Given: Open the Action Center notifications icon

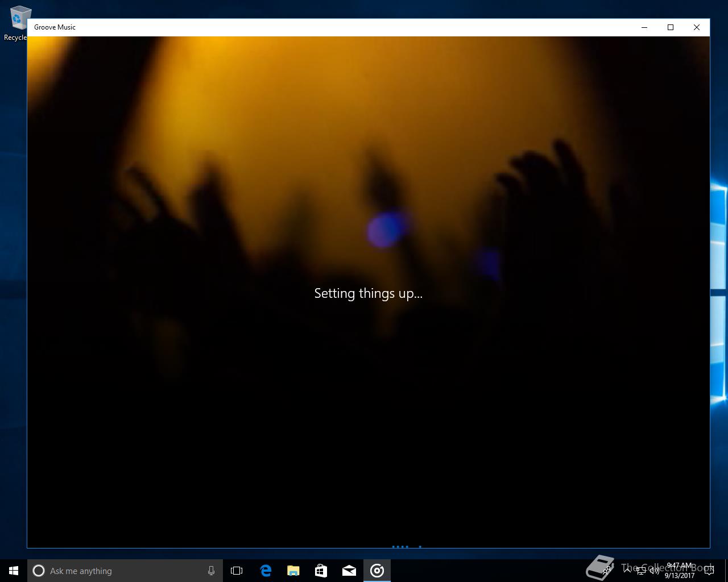Looking at the screenshot, I should (x=709, y=571).
